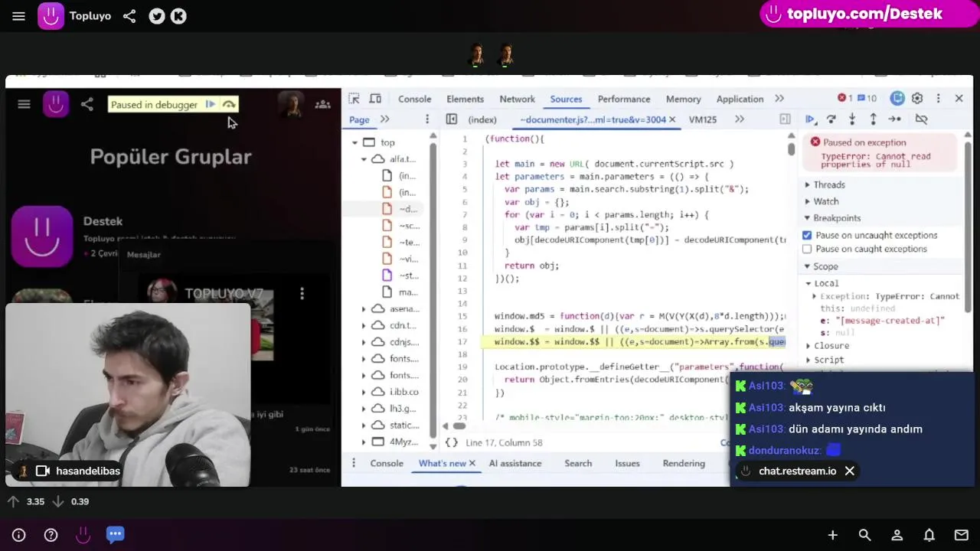The image size is (980, 551).
Task: Open the people group icon in shared page
Action: [x=323, y=105]
